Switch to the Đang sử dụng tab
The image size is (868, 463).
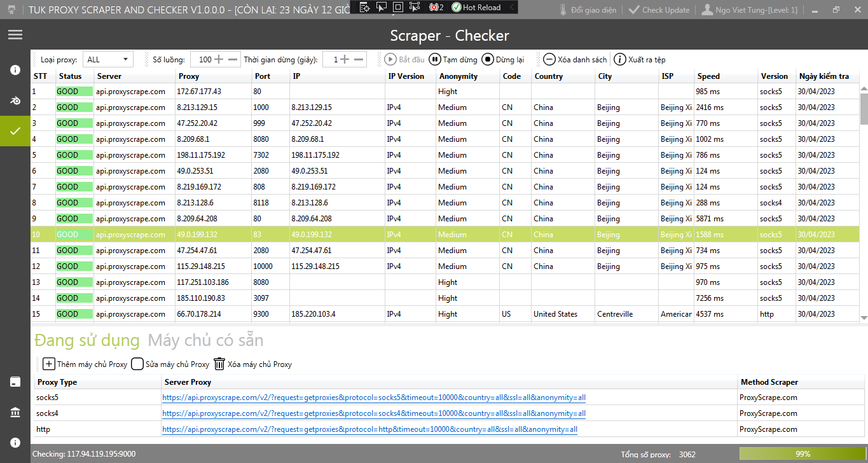tap(87, 340)
